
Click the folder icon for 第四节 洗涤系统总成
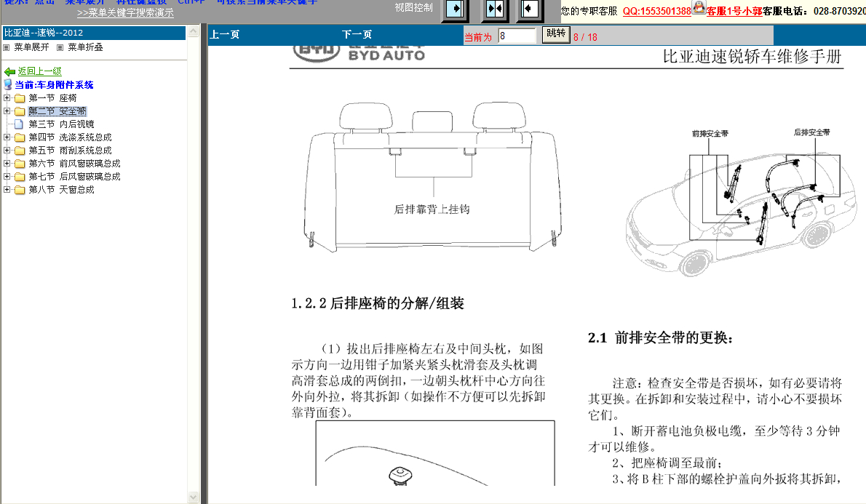click(x=20, y=137)
